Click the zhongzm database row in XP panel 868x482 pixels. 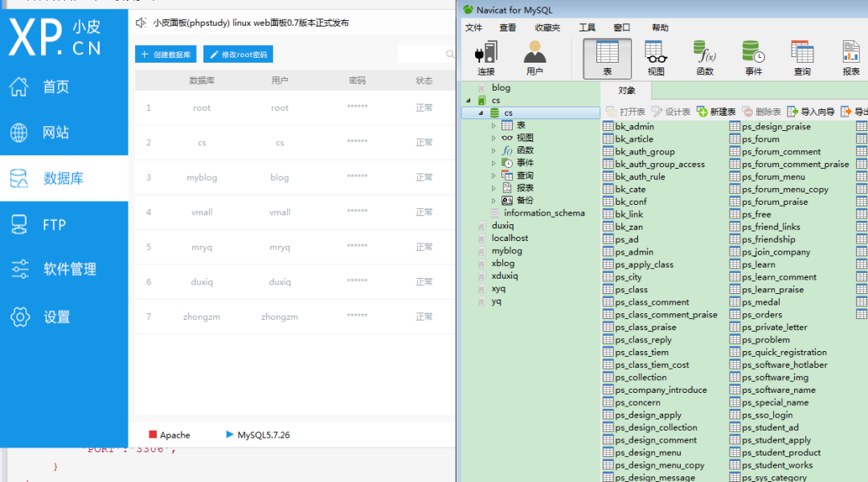point(295,317)
